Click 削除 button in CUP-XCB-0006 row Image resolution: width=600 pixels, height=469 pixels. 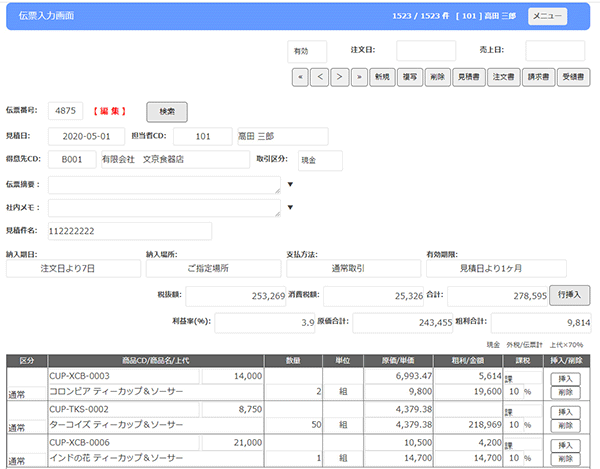566,459
